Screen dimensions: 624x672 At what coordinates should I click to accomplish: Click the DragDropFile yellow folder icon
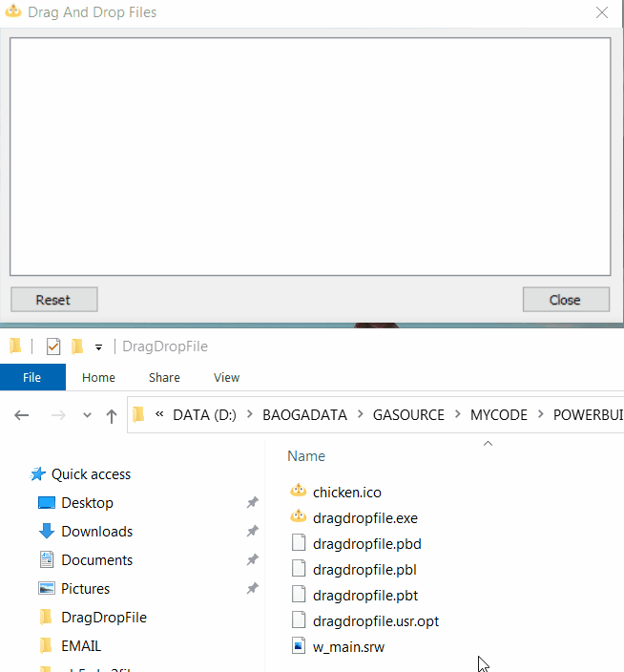click(x=46, y=618)
